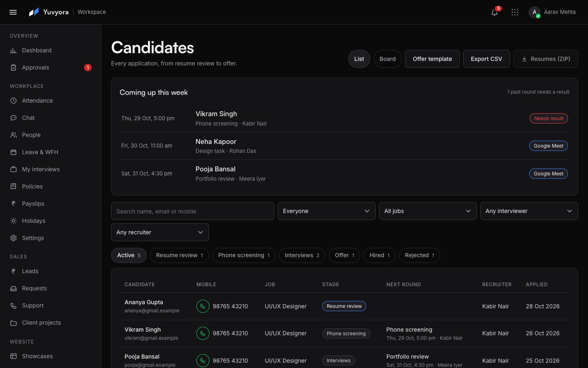This screenshot has height=368, width=588.
Task: Open Pooja Bansal's Google Meet link
Action: click(x=548, y=173)
